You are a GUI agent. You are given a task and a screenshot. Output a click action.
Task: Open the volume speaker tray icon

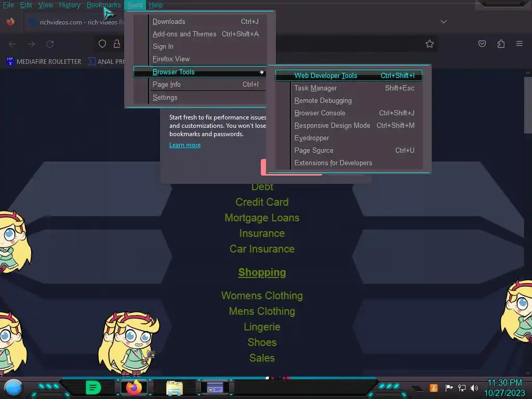(474, 388)
